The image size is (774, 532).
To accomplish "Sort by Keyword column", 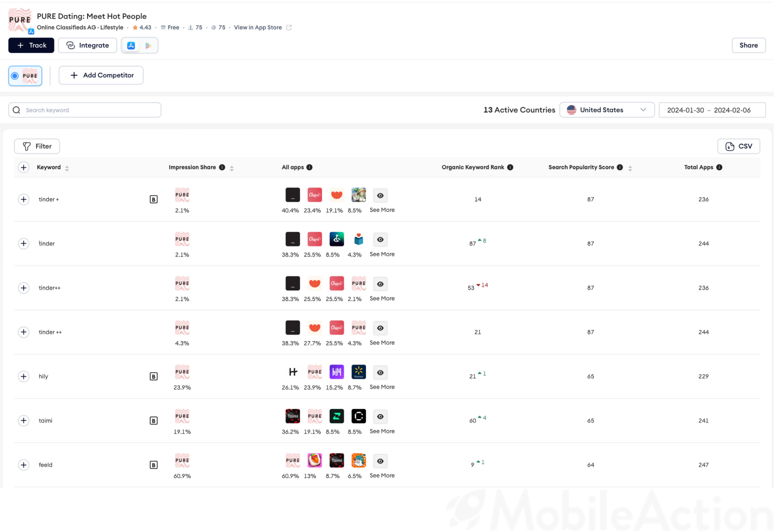I will (x=67, y=168).
